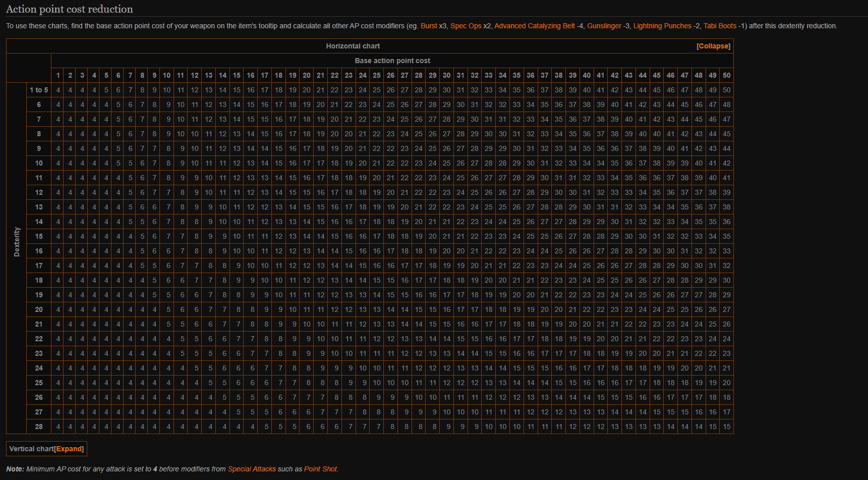The height and width of the screenshot is (480, 868).
Task: Click the vertical "Dexterity" axis label
Action: 17,242
